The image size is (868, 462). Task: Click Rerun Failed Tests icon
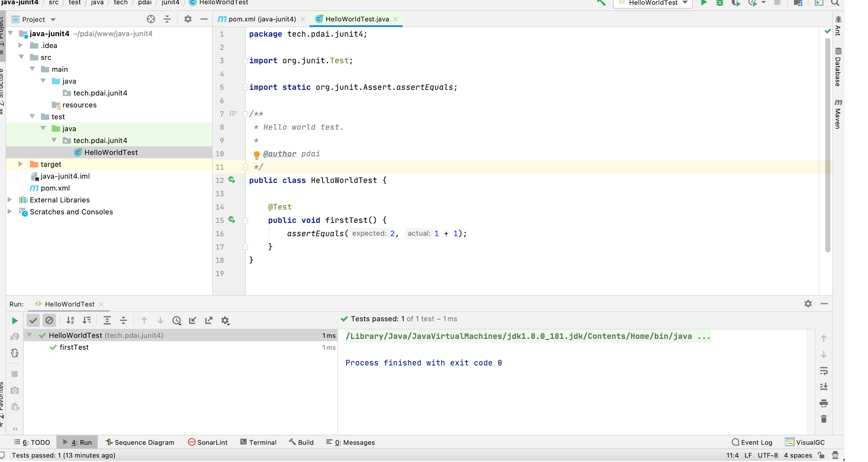point(15,336)
